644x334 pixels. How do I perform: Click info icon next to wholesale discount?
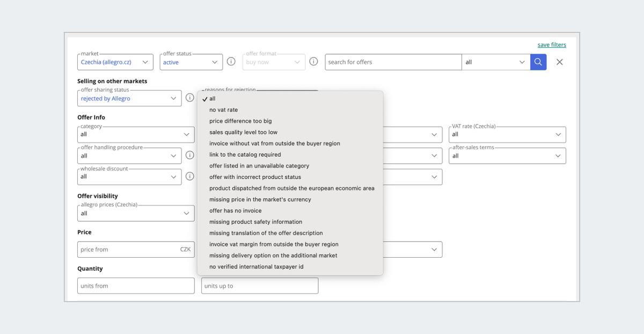[x=190, y=176]
